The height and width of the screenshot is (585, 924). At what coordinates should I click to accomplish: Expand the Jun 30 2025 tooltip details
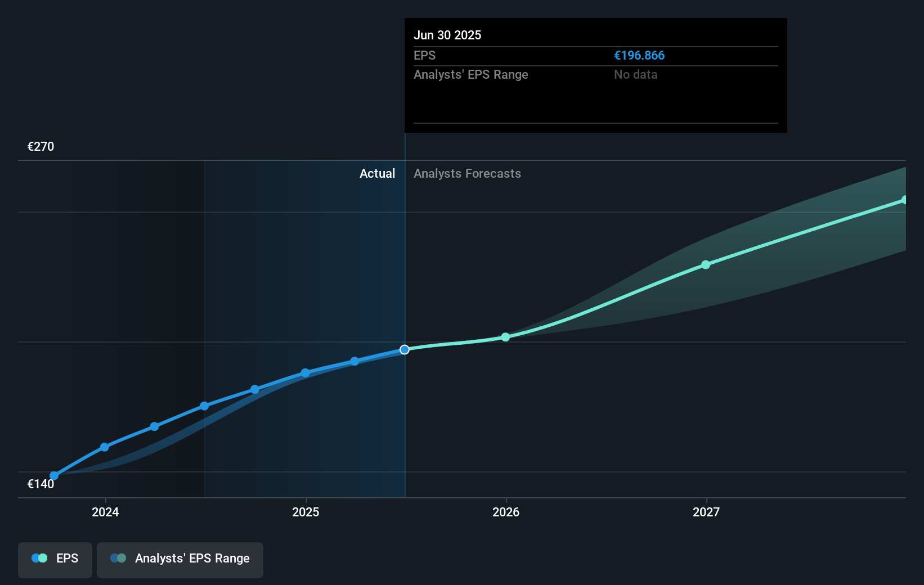pyautogui.click(x=447, y=35)
